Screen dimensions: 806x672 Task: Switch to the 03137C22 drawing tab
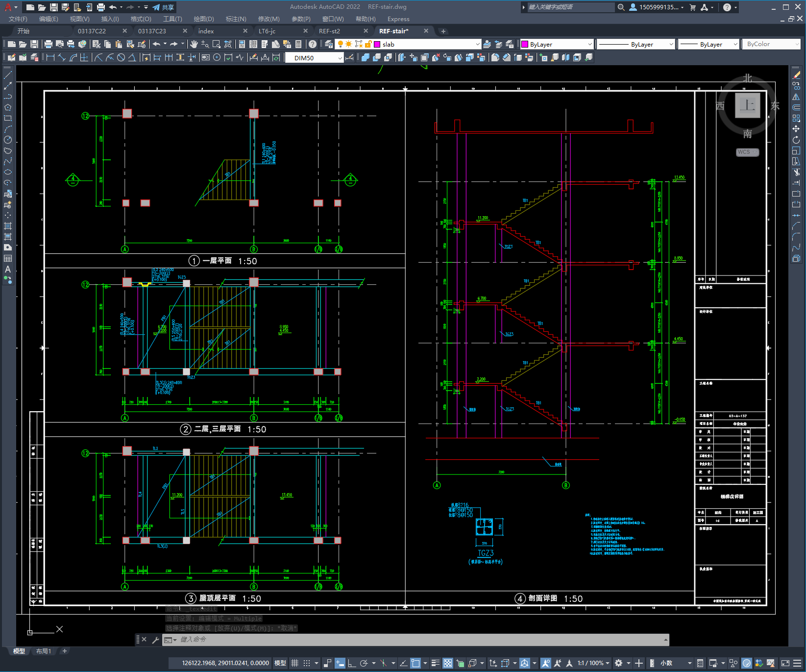click(92, 31)
